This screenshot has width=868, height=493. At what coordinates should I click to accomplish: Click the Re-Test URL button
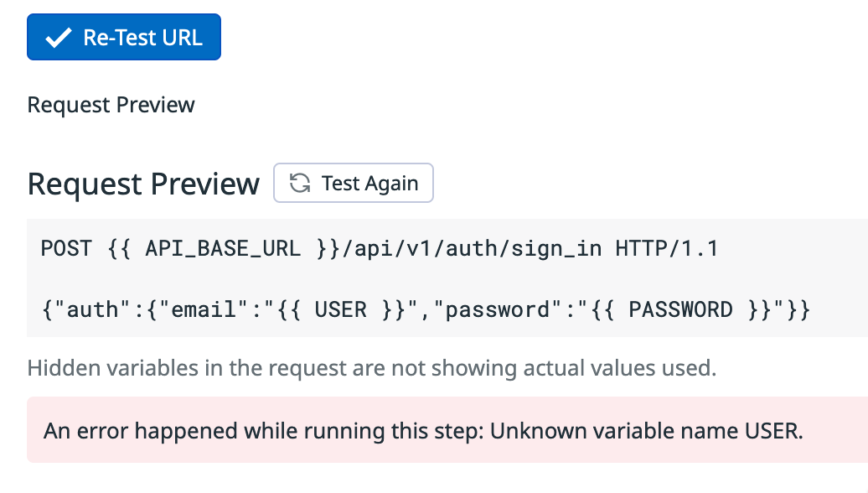coord(124,37)
